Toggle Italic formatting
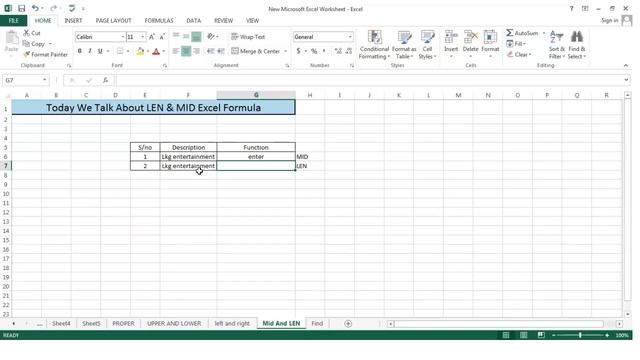The height and width of the screenshot is (360, 640). (x=90, y=51)
